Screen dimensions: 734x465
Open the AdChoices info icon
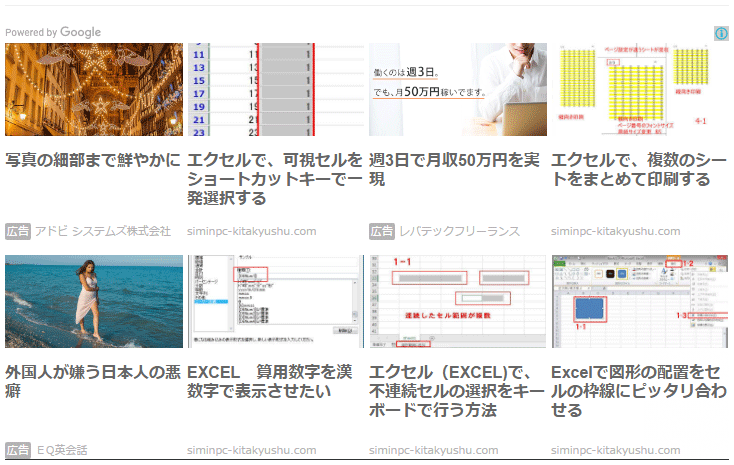click(721, 33)
